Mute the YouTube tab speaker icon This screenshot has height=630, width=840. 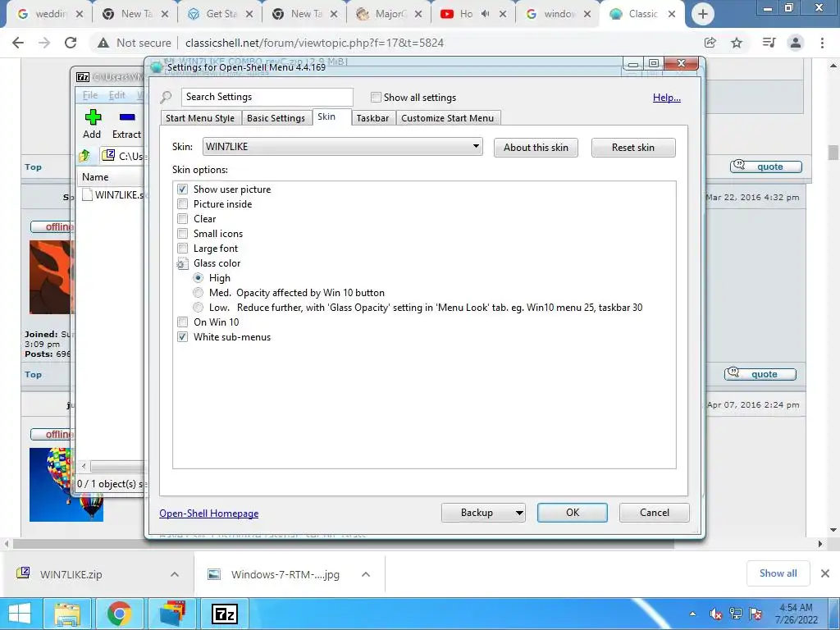[486, 14]
